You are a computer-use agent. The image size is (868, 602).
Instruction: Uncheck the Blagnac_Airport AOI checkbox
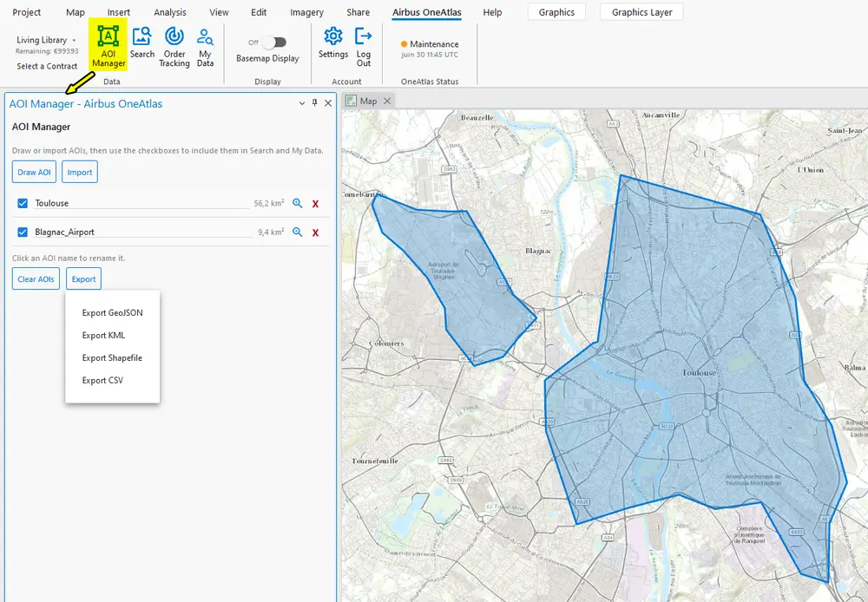pyautogui.click(x=23, y=232)
